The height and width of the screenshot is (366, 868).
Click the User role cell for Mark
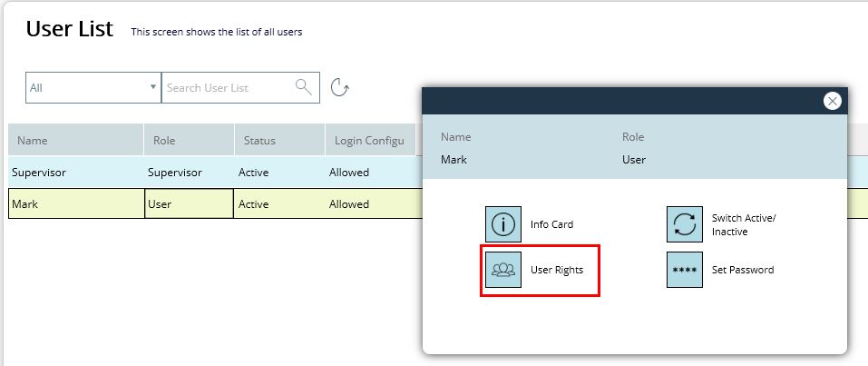[x=189, y=203]
